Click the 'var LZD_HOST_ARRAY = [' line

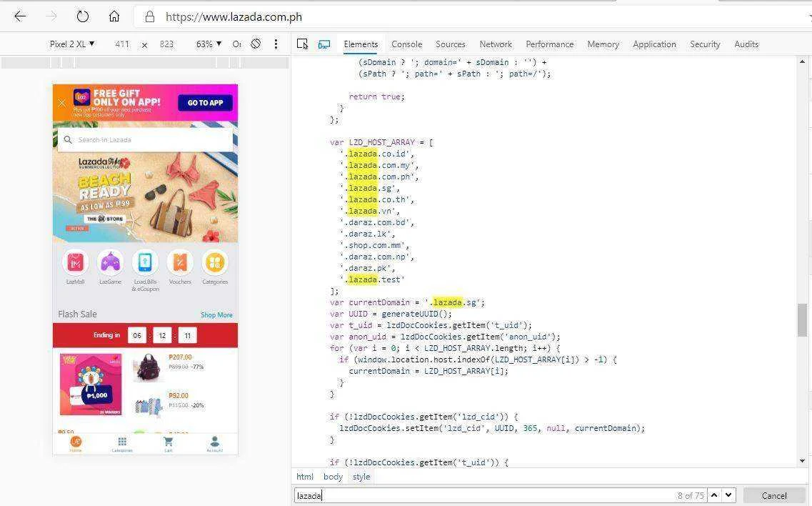click(x=381, y=142)
